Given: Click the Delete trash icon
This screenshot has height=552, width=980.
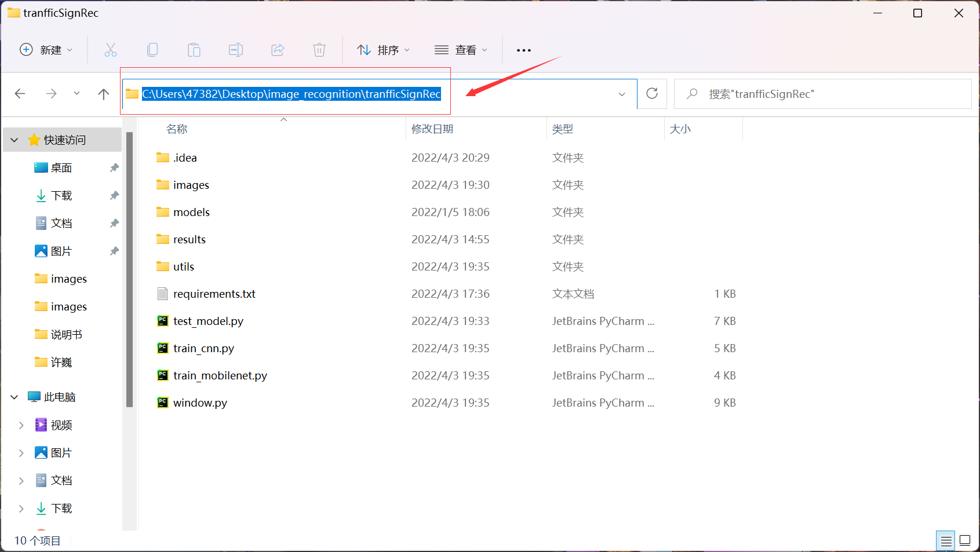Looking at the screenshot, I should pos(319,50).
